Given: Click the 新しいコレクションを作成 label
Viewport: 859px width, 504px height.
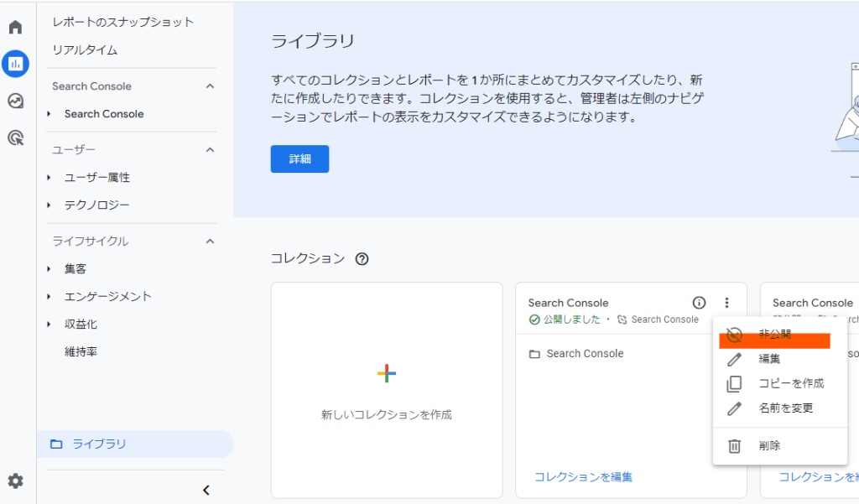Looking at the screenshot, I should point(387,415).
